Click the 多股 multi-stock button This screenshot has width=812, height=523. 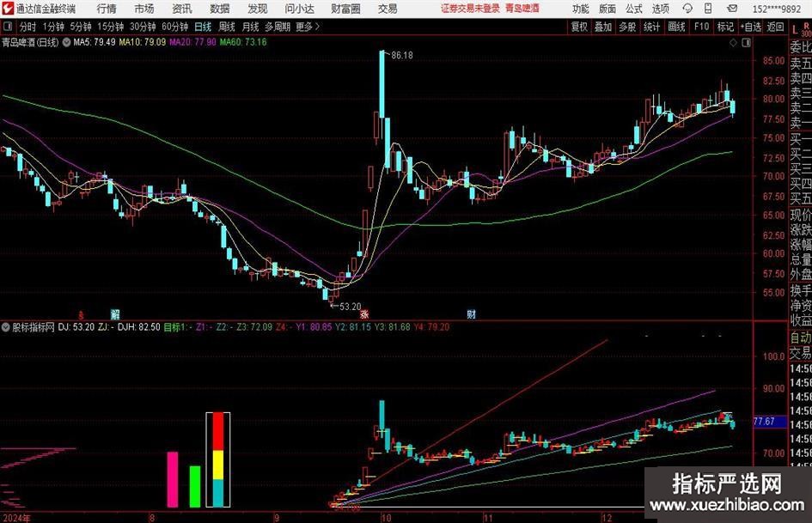click(x=627, y=27)
